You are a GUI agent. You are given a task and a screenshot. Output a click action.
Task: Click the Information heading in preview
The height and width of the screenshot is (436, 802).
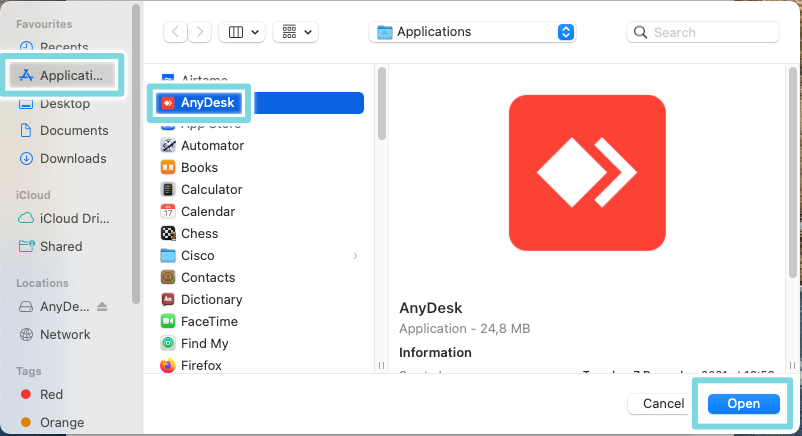click(x=435, y=353)
